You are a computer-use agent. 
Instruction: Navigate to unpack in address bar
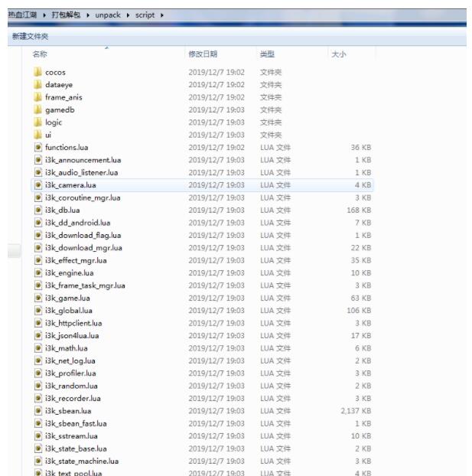tap(107, 15)
